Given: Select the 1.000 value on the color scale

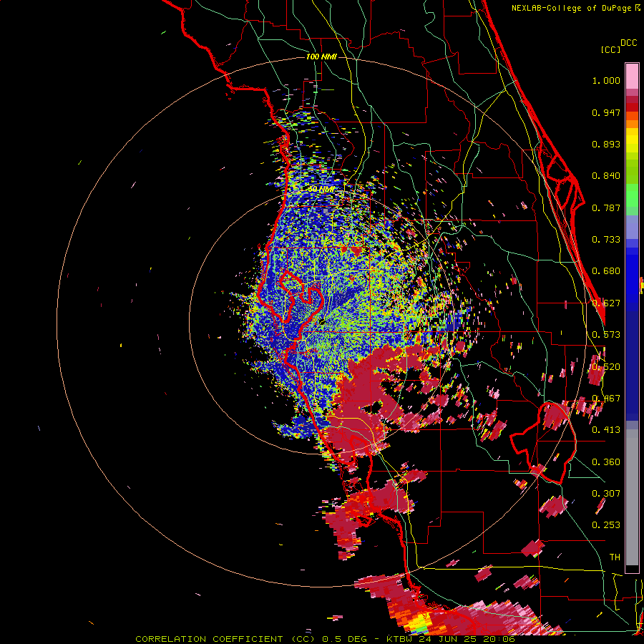Looking at the screenshot, I should pyautogui.click(x=606, y=80).
